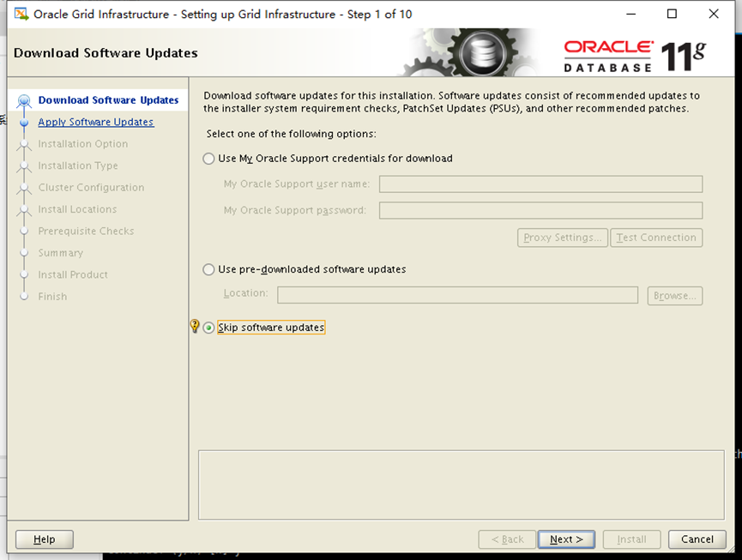Select Installation Option step in sidebar
The image size is (742, 560).
coord(83,144)
